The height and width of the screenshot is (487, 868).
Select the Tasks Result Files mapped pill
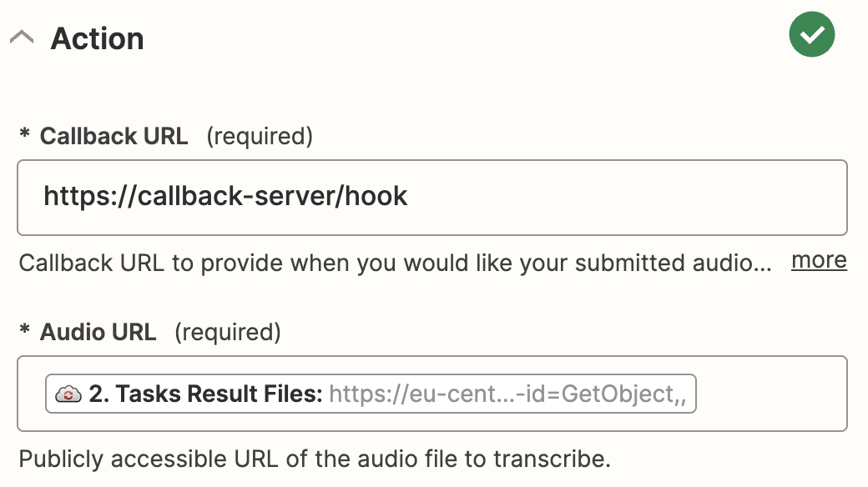371,394
